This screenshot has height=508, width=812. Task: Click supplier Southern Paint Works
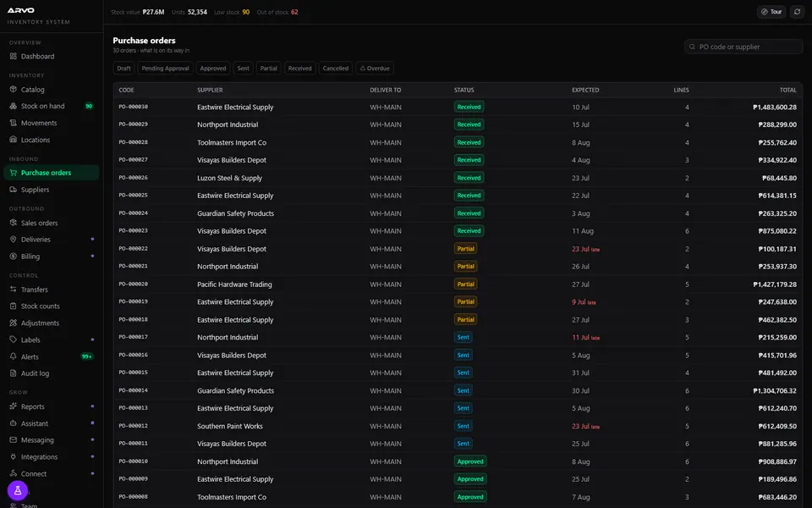tap(230, 426)
